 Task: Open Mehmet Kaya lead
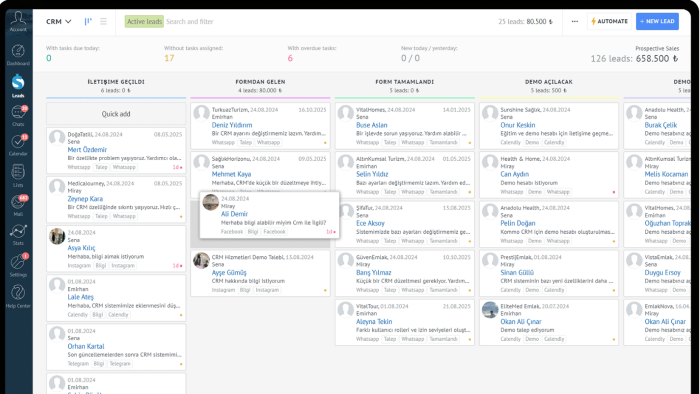[x=231, y=174]
